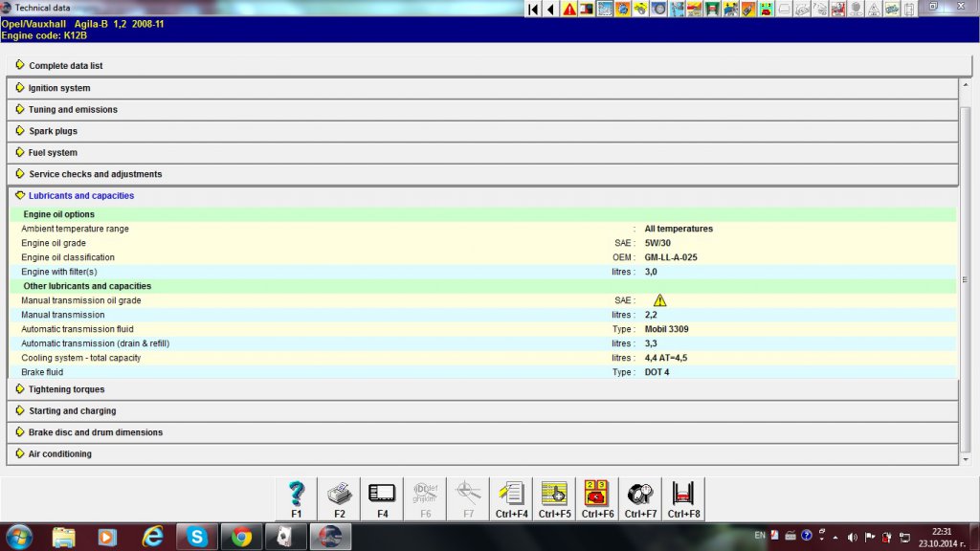Click the manual transmission oil warning symbol
The image size is (980, 551).
659,300
